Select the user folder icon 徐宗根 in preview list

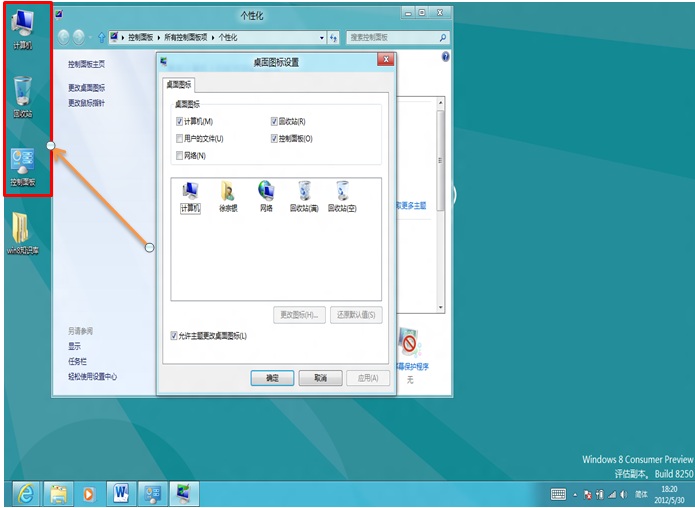click(x=228, y=197)
